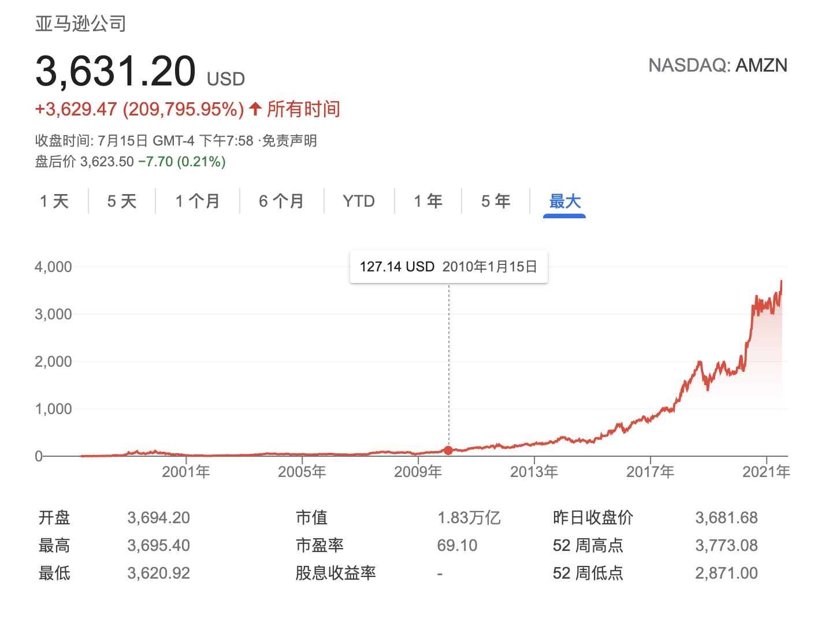Screen dimensions: 840x626
Task: Click the 昨日收盘价 value 3,681.68
Action: point(726,517)
